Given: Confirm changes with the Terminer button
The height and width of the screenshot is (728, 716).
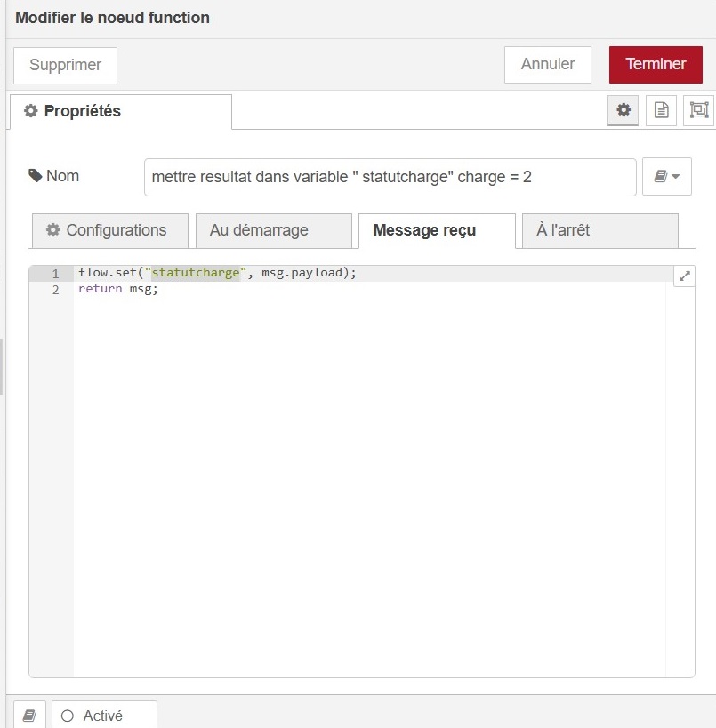Looking at the screenshot, I should pyautogui.click(x=656, y=65).
